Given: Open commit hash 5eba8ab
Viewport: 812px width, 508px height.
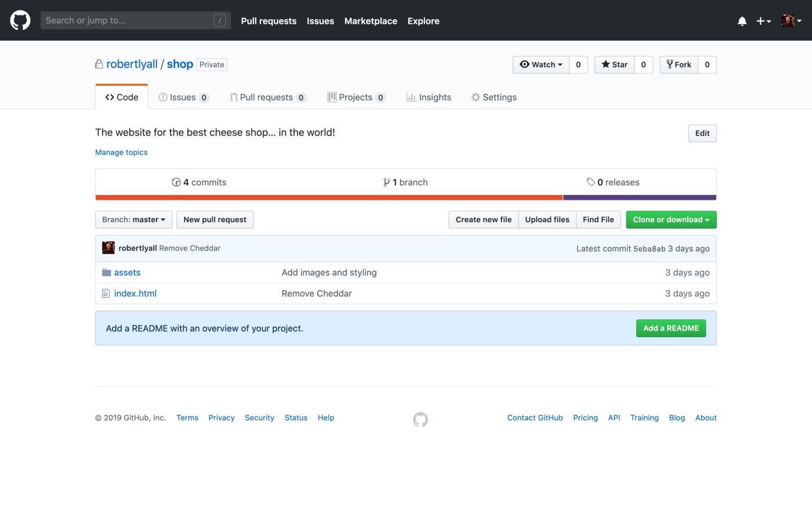Looking at the screenshot, I should (x=649, y=248).
